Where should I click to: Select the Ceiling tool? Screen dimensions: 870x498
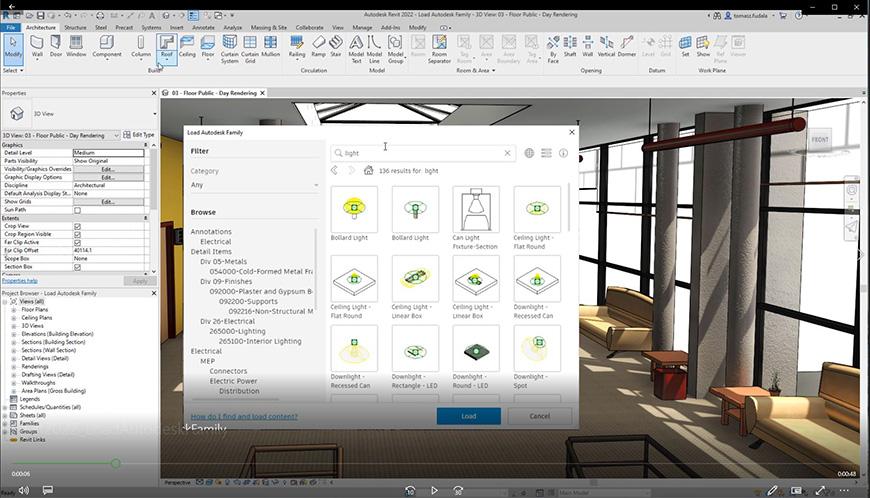coord(187,47)
